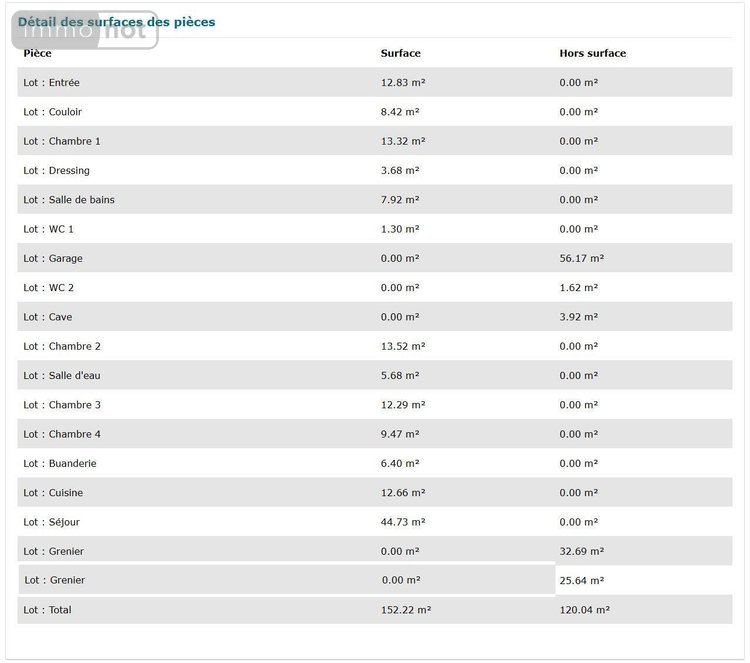Click the Grenier hors surface value 25.64 m²

click(x=582, y=580)
